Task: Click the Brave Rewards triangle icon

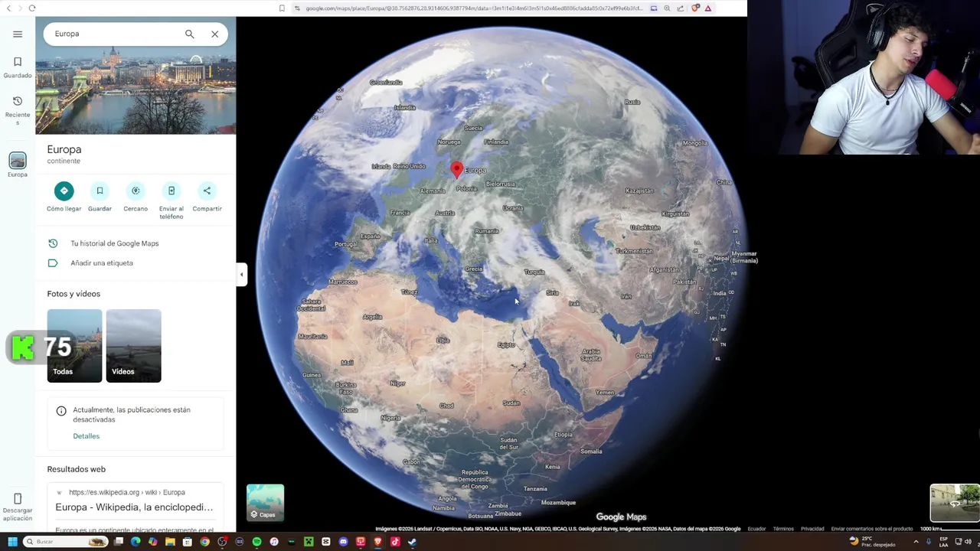Action: pyautogui.click(x=708, y=8)
